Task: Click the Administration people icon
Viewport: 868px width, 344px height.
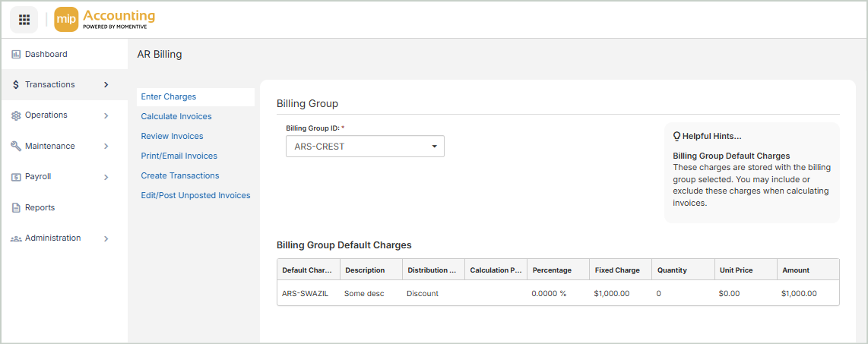Action: [16, 238]
